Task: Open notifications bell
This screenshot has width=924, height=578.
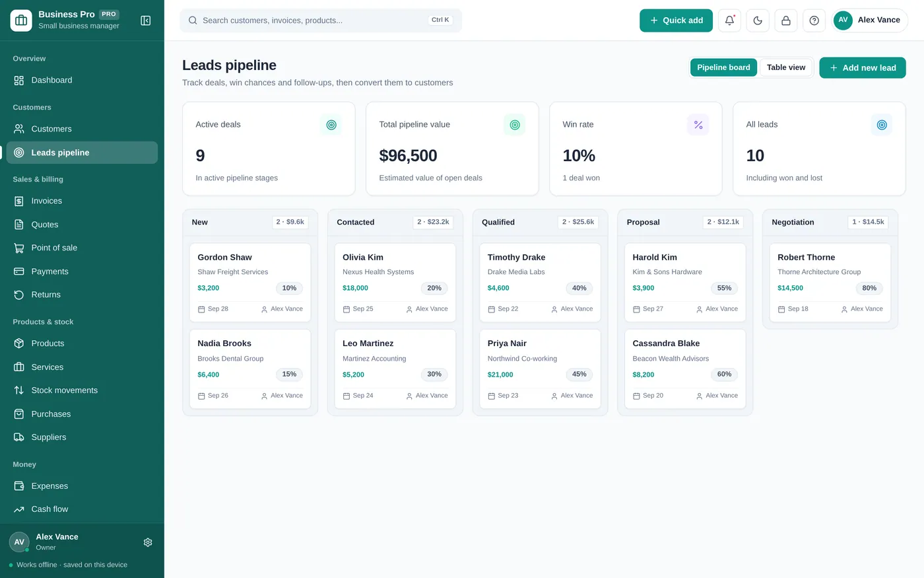Action: [729, 20]
